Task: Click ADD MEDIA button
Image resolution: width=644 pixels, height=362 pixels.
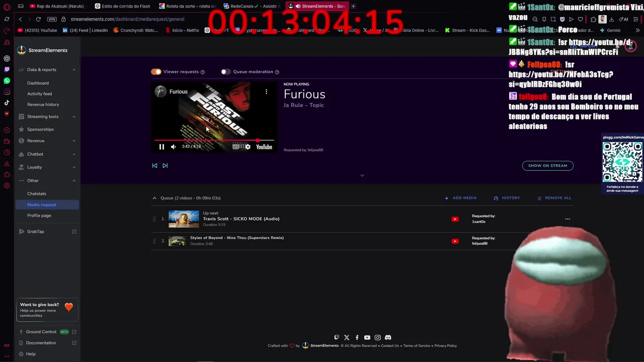Action: click(460, 198)
